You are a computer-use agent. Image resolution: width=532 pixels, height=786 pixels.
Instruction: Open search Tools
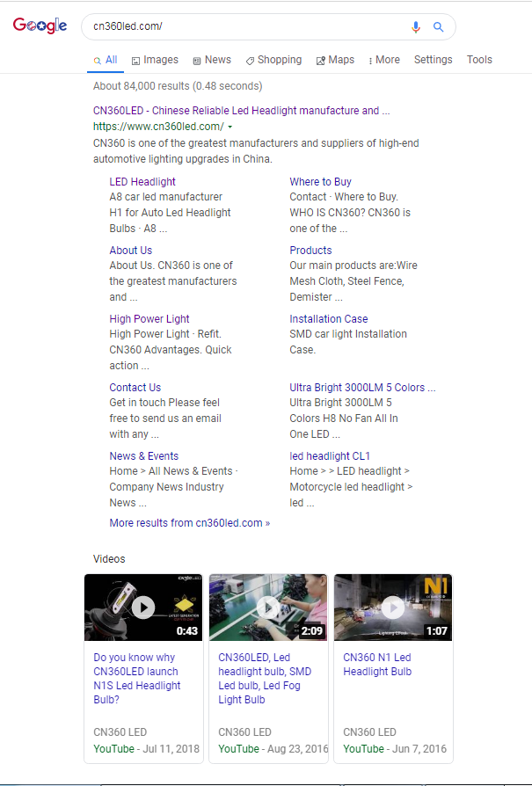pos(479,60)
